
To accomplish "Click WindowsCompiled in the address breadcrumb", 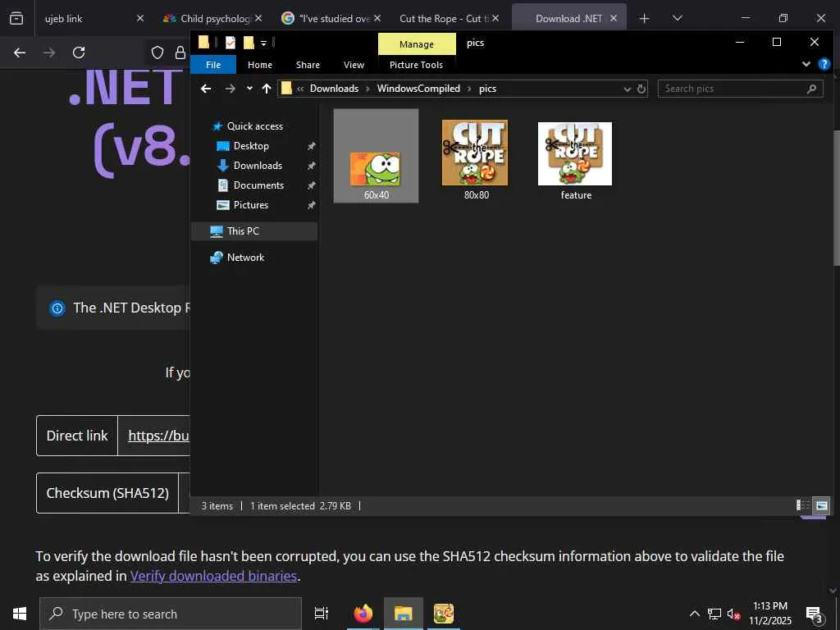I will coord(418,89).
